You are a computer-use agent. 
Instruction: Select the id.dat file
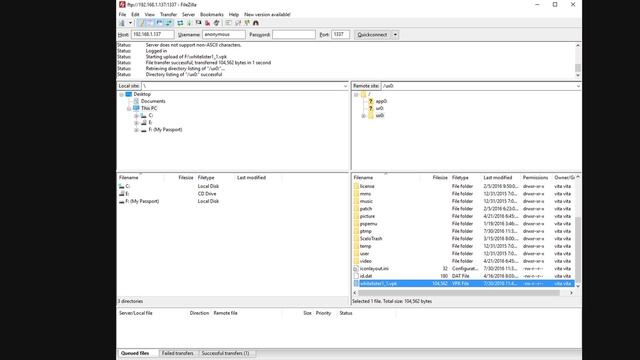click(366, 276)
